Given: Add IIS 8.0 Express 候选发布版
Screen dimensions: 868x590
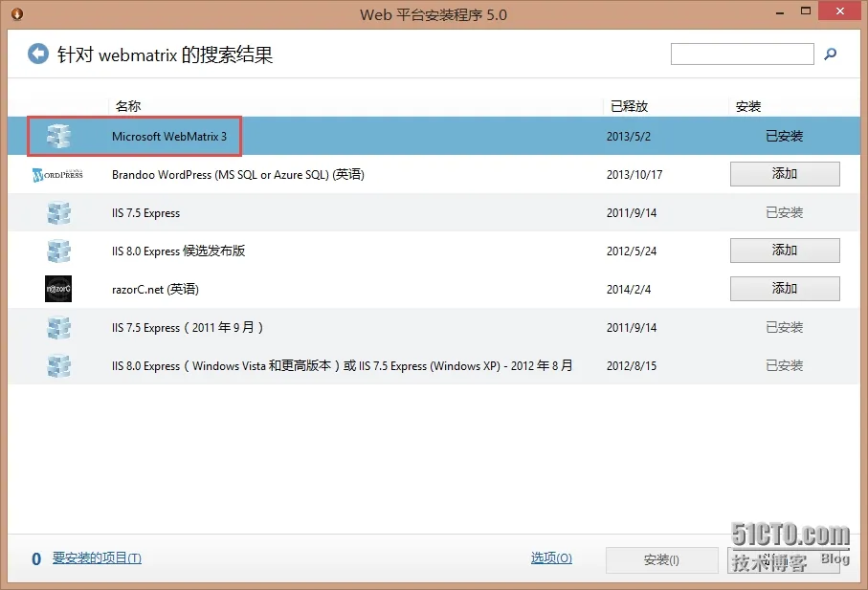Looking at the screenshot, I should (785, 251).
